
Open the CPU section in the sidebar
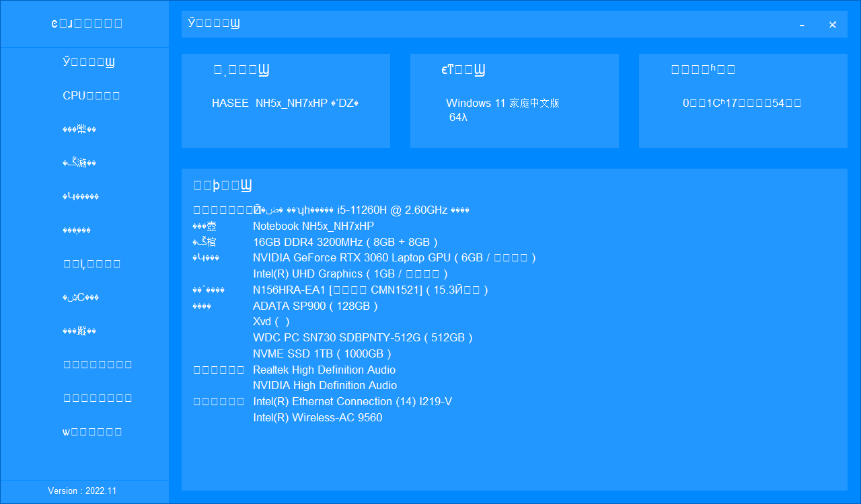click(91, 95)
